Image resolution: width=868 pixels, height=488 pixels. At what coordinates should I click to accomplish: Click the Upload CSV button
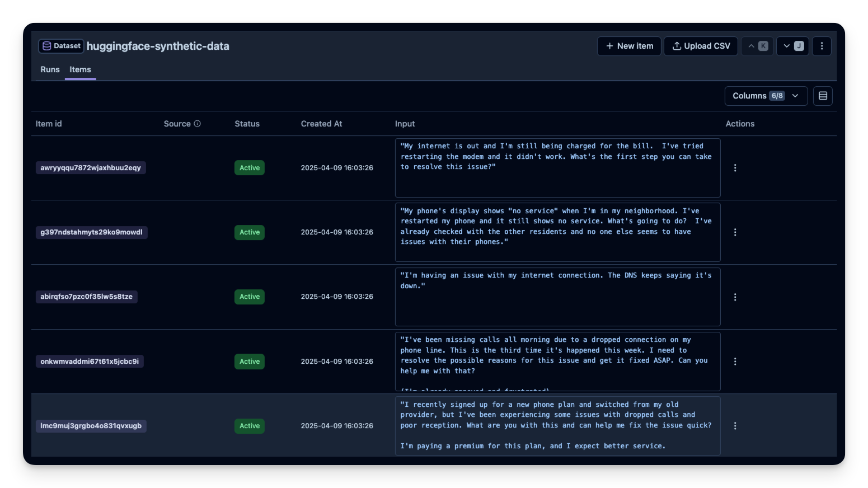pos(701,46)
